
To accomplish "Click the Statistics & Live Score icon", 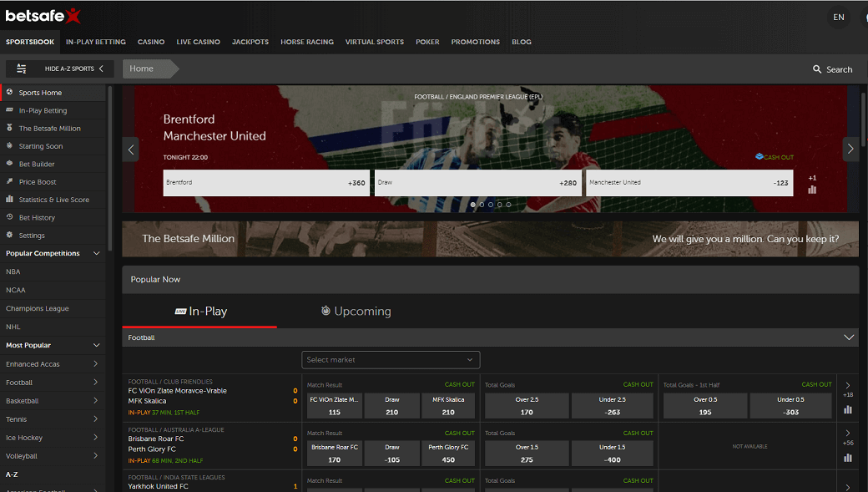I will tap(9, 199).
